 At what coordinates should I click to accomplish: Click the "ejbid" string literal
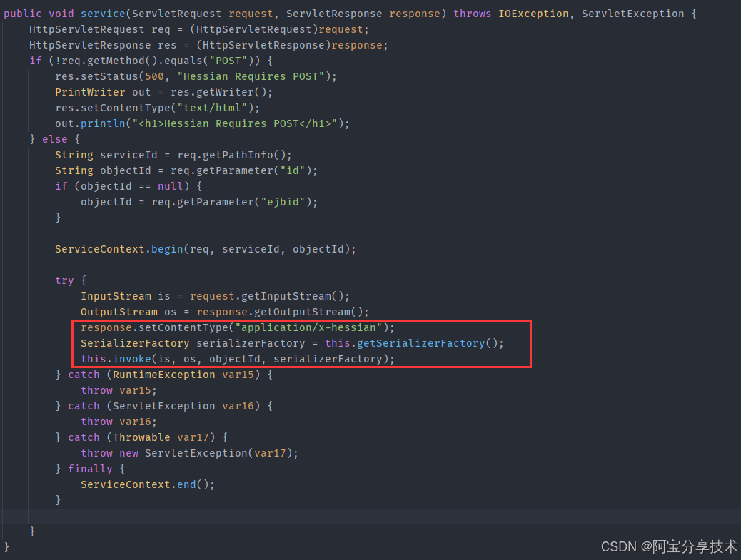[283, 202]
